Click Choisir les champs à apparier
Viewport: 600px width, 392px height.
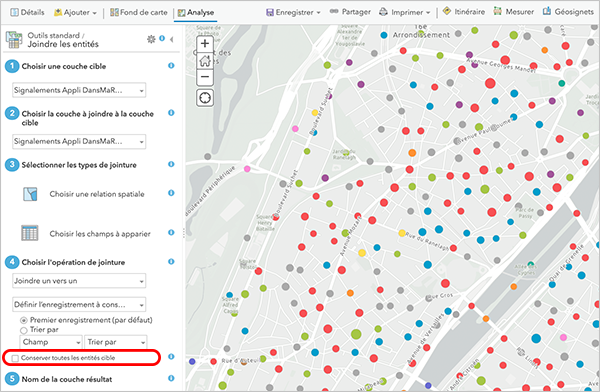pyautogui.click(x=100, y=234)
